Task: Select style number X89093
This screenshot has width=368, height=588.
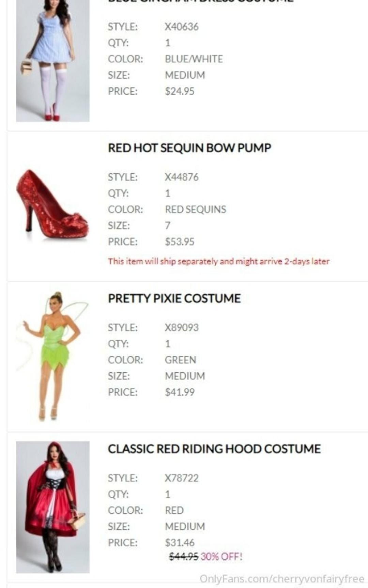Action: click(182, 328)
